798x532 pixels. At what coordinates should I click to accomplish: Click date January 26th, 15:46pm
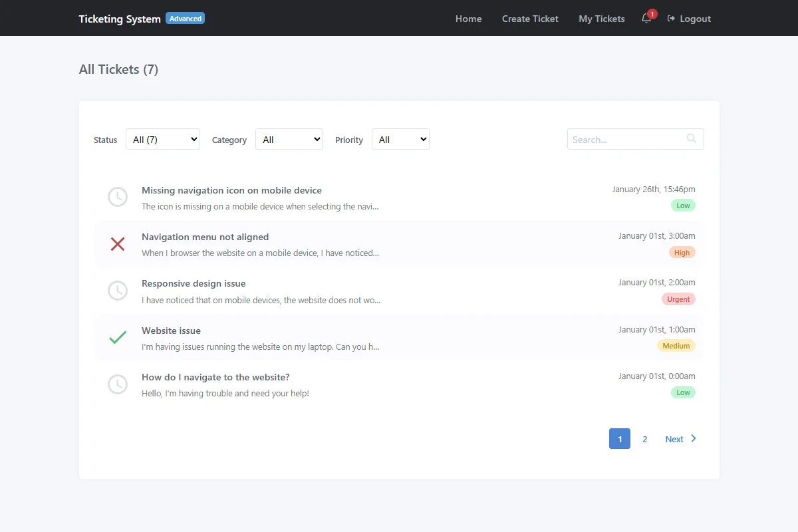click(x=654, y=190)
